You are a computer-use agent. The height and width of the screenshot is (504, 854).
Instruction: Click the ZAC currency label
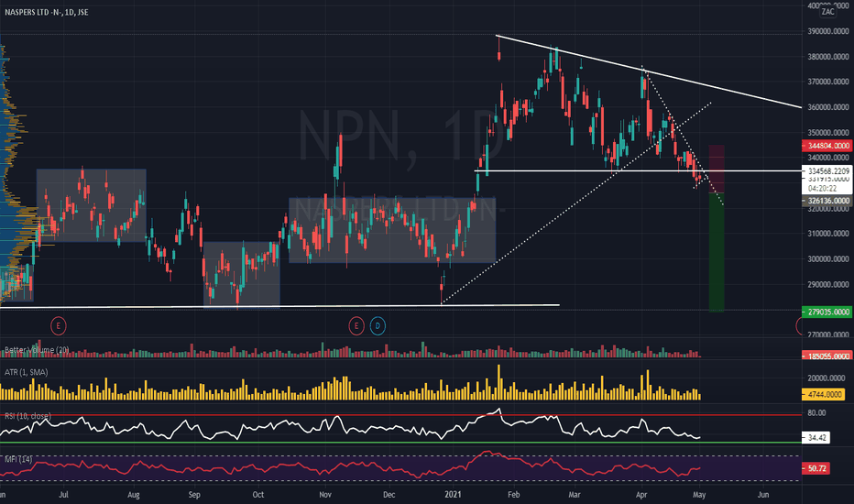(827, 11)
